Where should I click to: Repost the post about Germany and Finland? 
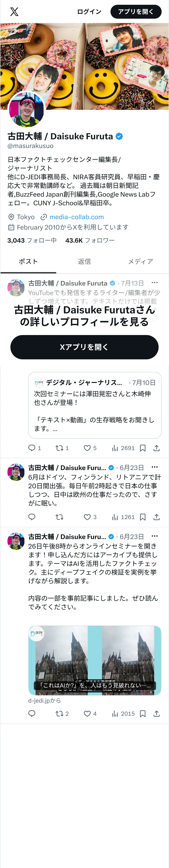coord(60,517)
